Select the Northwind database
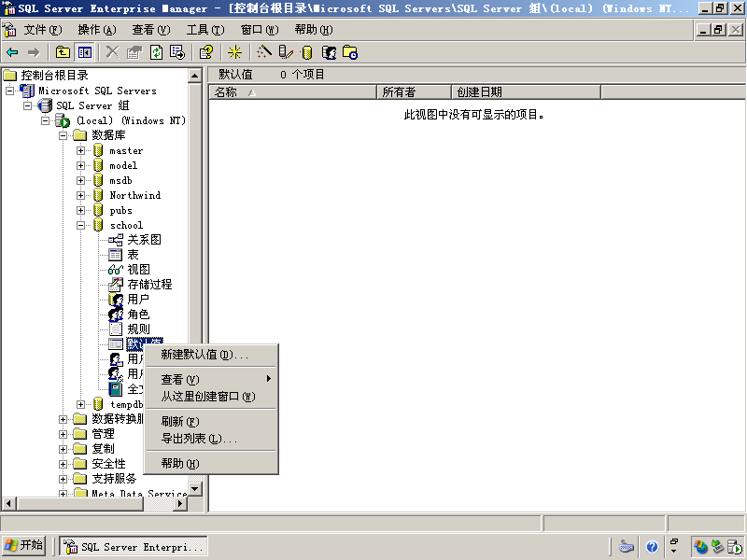 [135, 195]
